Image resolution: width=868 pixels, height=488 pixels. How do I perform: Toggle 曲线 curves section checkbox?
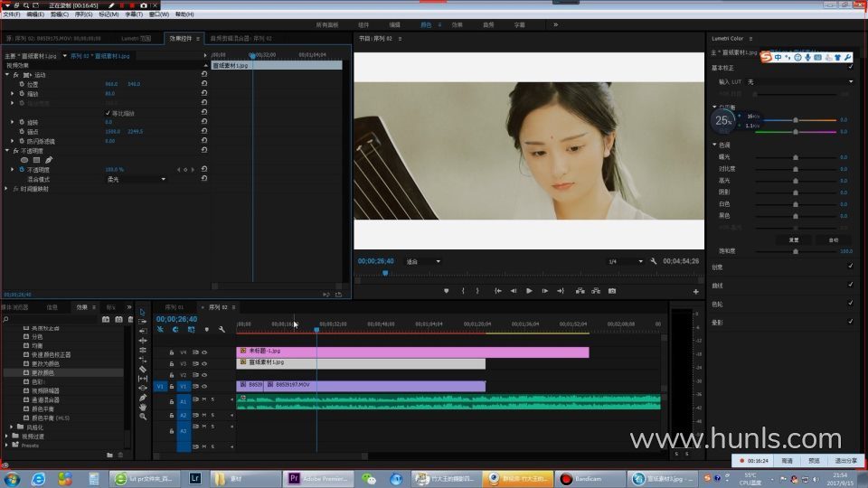pos(850,285)
